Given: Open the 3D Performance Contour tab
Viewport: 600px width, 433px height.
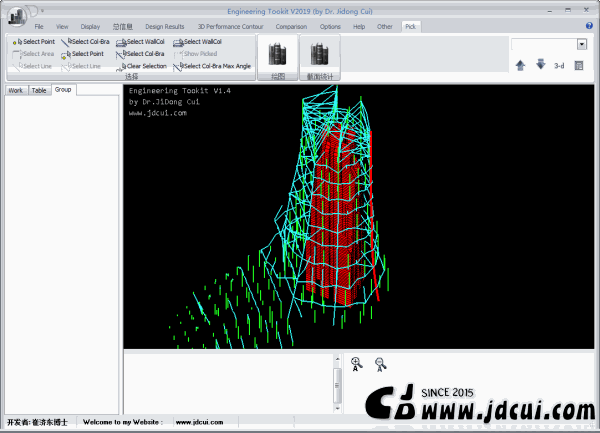Looking at the screenshot, I should (230, 26).
